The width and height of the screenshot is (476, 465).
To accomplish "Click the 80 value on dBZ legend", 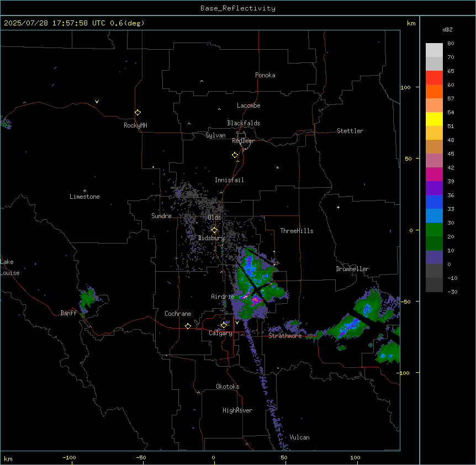I will click(x=451, y=44).
